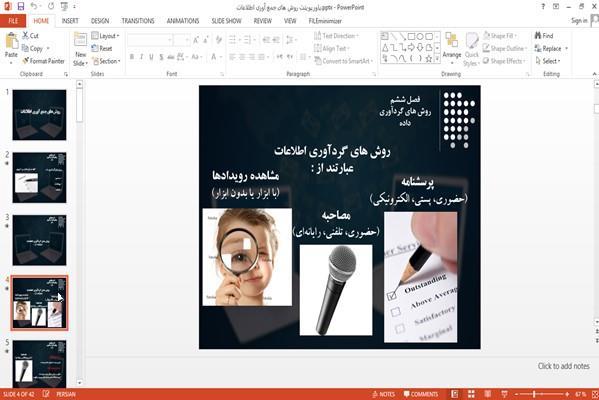
Task: Select the rectangle shape in shapes gallery
Action: coord(411,37)
